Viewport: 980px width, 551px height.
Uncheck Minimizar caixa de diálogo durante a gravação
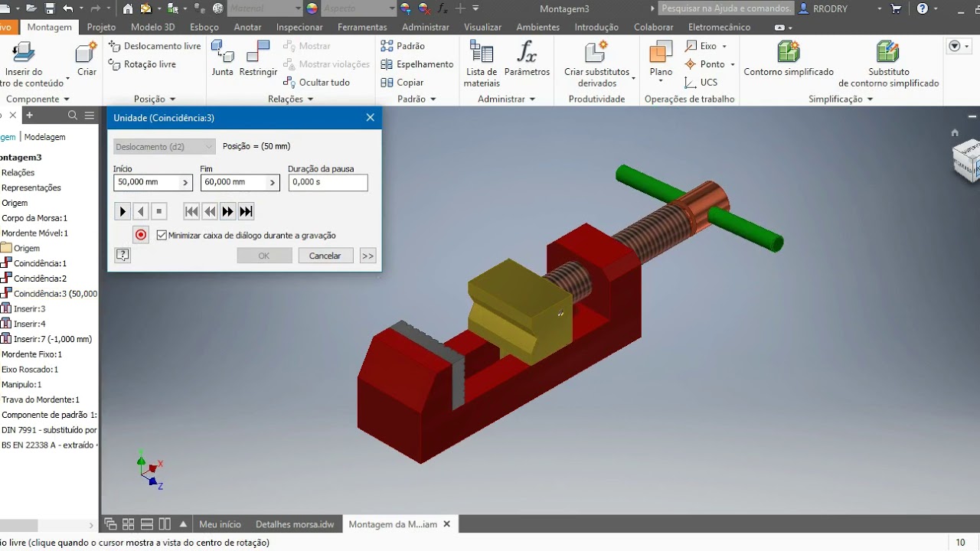(x=162, y=235)
